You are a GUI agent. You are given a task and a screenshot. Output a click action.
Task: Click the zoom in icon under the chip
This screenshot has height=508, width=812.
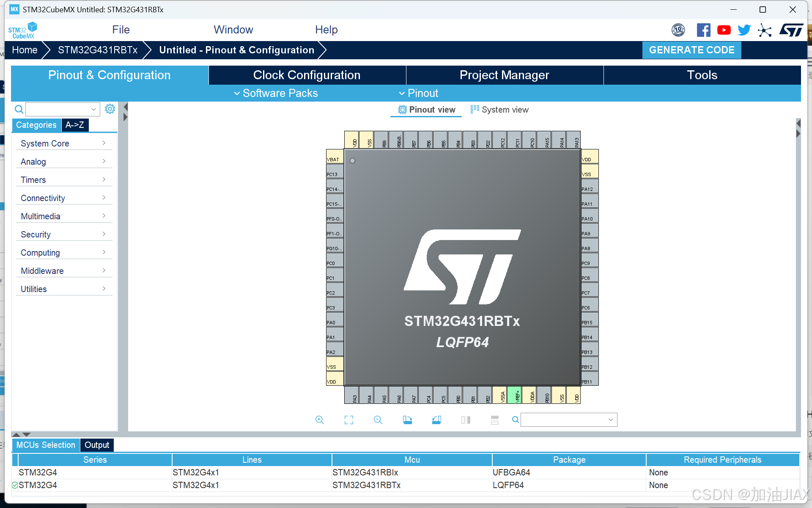[x=320, y=420]
